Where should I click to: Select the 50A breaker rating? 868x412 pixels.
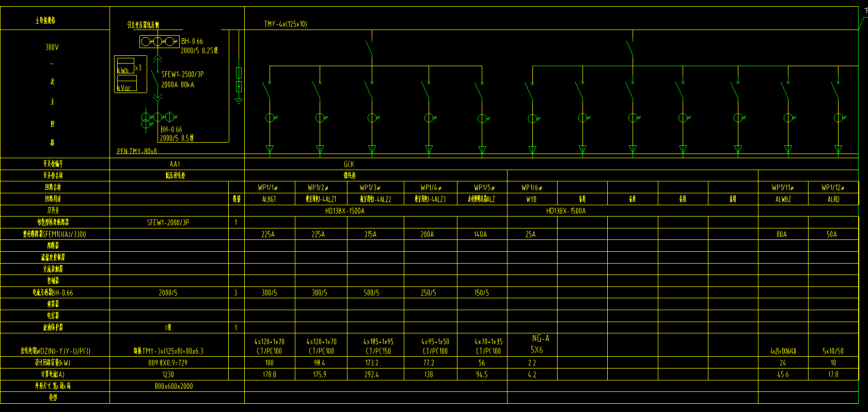click(831, 234)
